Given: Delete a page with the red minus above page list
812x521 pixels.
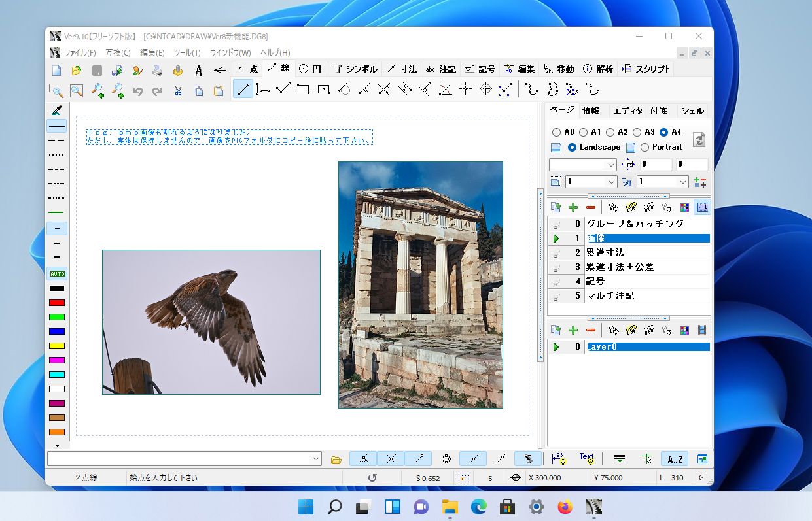Looking at the screenshot, I should click(x=591, y=207).
